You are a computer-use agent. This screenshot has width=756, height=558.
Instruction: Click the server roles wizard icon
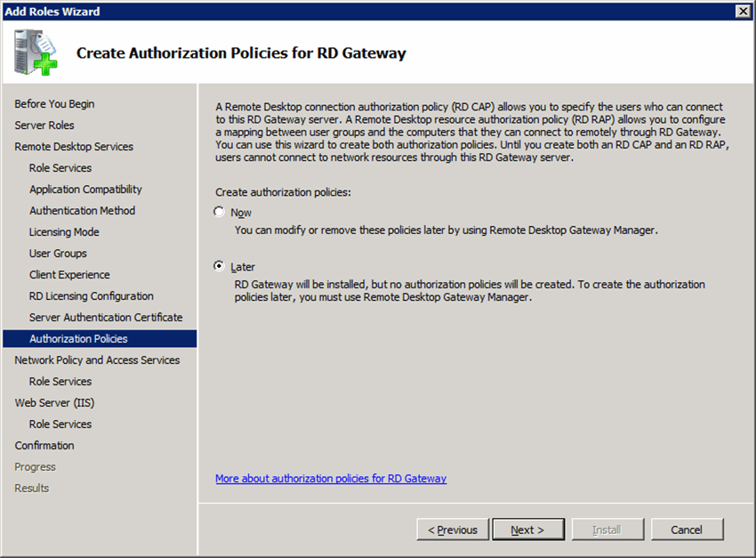tap(32, 52)
